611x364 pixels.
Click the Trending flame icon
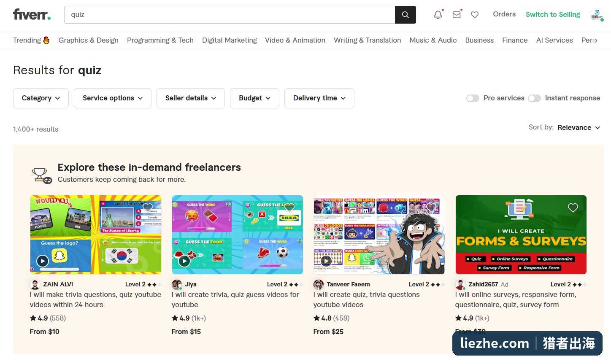click(46, 40)
